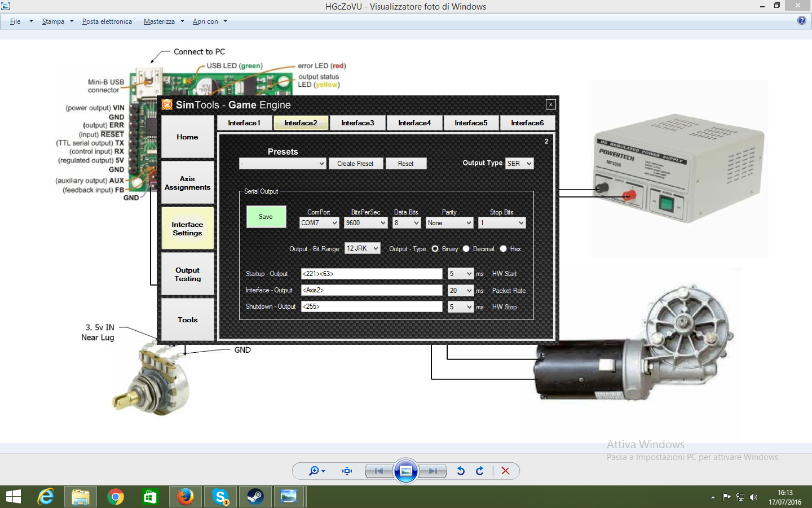Switch to Interface4 tab
The width and height of the screenshot is (812, 508).
[x=414, y=122]
